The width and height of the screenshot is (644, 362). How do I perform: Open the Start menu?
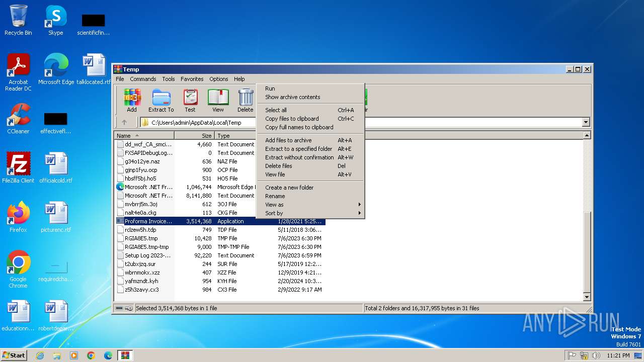click(x=14, y=355)
